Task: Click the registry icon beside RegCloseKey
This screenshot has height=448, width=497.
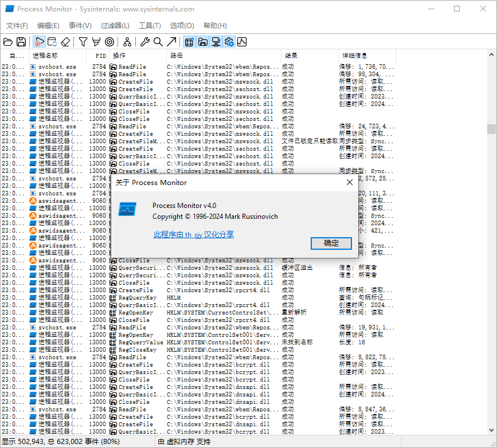Action: tap(113, 350)
